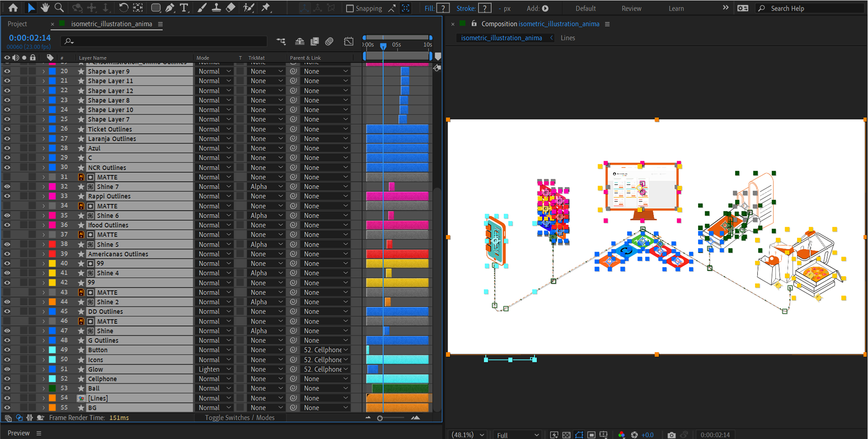Select the Horizontal Type tool

pyautogui.click(x=184, y=8)
